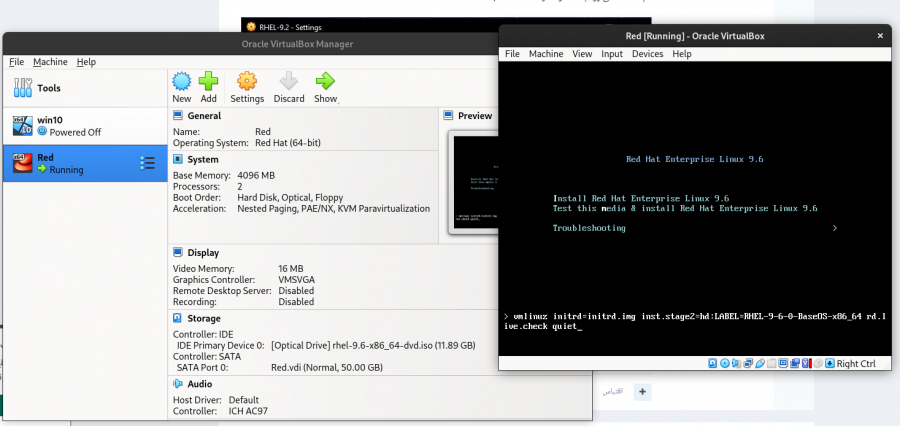Click the Preview section icon
900x426 pixels.
(449, 115)
